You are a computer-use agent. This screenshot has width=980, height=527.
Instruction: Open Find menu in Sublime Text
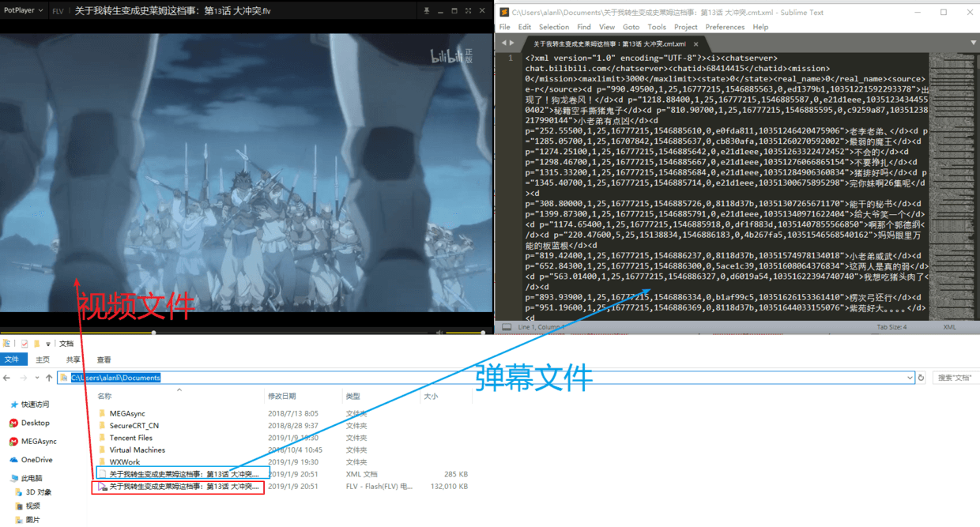point(584,27)
